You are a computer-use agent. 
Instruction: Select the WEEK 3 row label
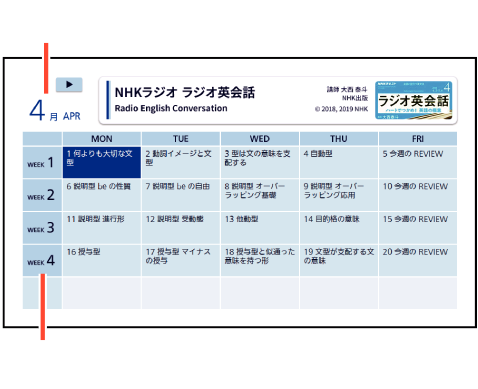pos(42,228)
